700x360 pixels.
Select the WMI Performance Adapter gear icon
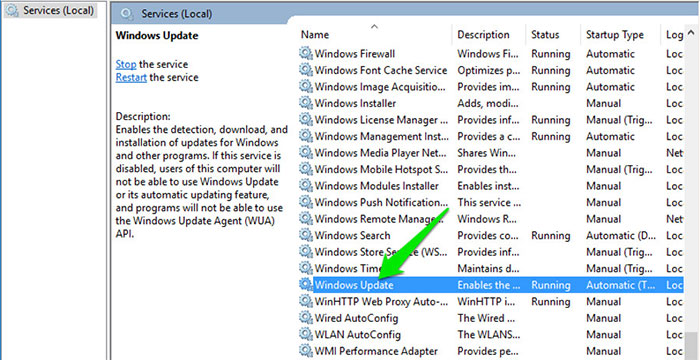coord(305,351)
